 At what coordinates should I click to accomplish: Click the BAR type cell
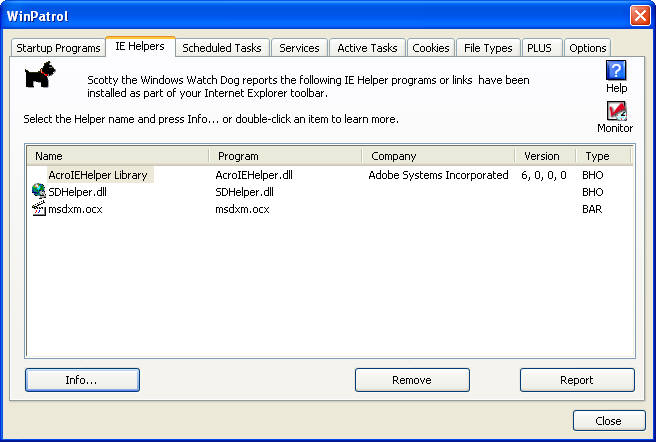(x=592, y=209)
